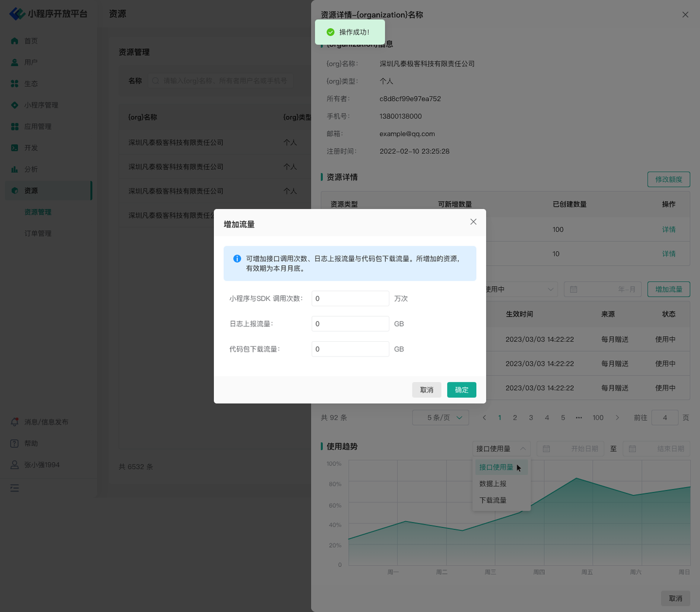Screen dimensions: 700x612
Task: Choose 下载流量 option in dropdown
Action: coord(493,500)
